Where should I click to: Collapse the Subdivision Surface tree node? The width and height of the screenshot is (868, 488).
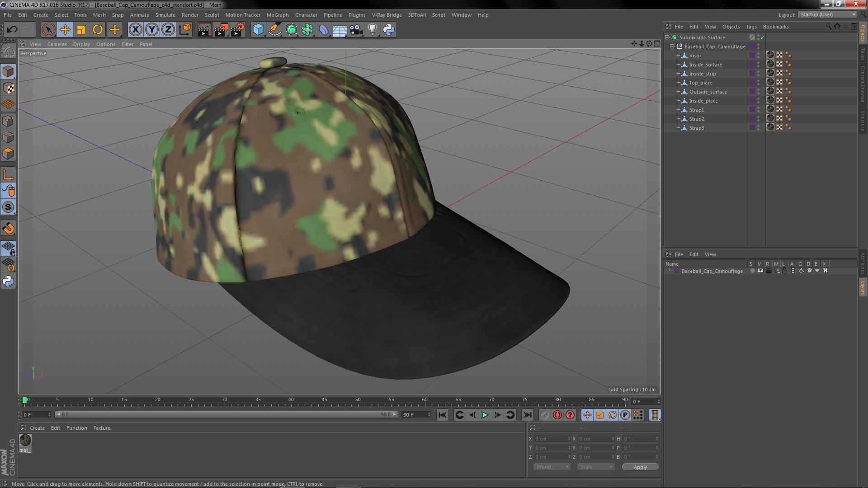pos(667,38)
